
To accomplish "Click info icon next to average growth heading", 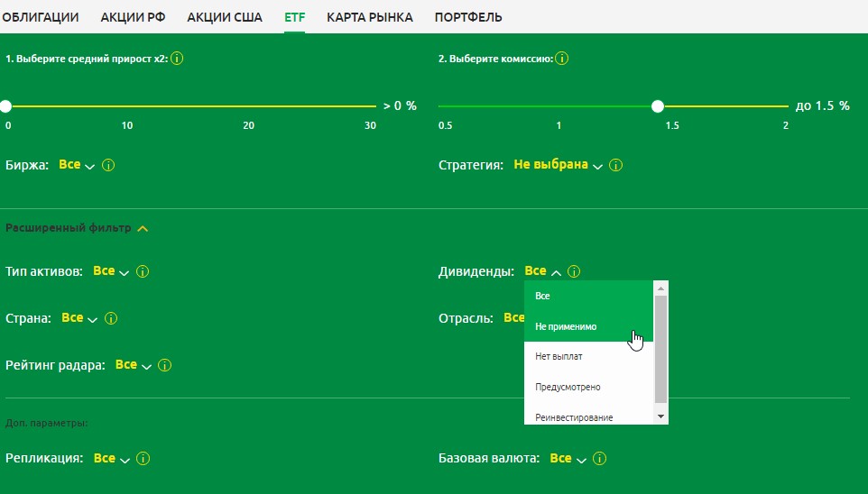I will tap(177, 59).
